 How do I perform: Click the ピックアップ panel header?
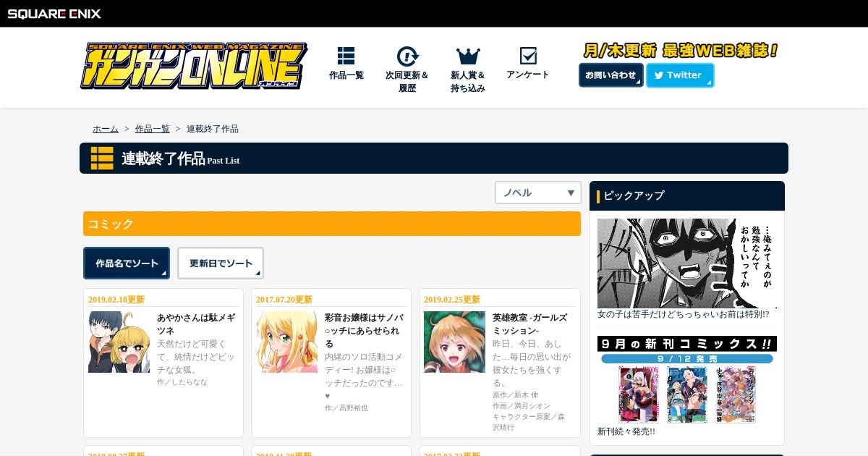[687, 195]
